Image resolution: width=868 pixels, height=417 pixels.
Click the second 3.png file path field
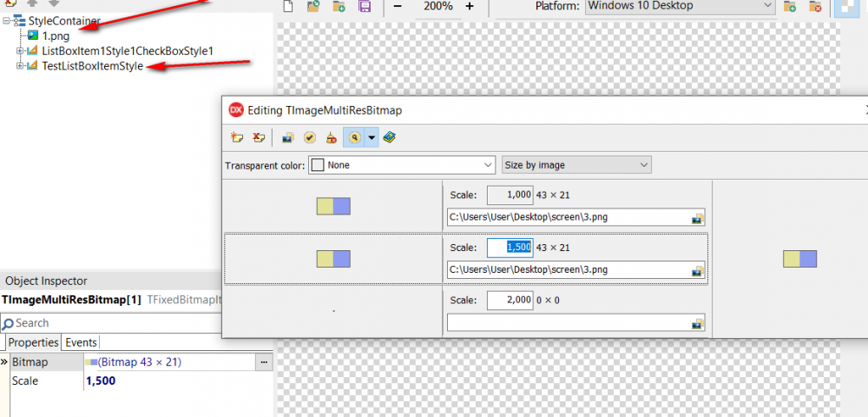575,269
